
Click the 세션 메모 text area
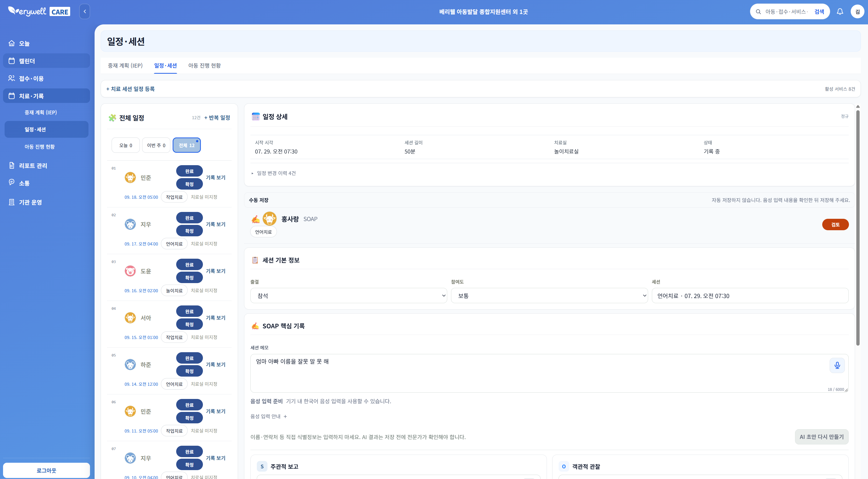549,373
